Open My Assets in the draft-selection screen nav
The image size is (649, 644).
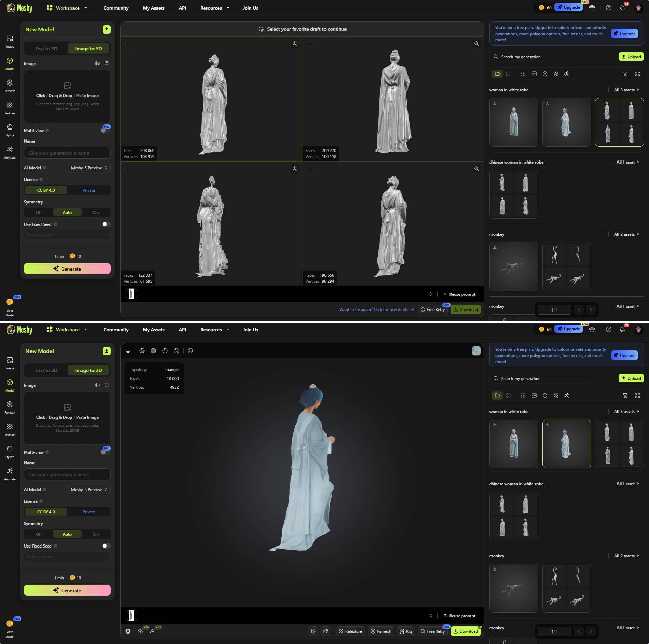(x=153, y=8)
